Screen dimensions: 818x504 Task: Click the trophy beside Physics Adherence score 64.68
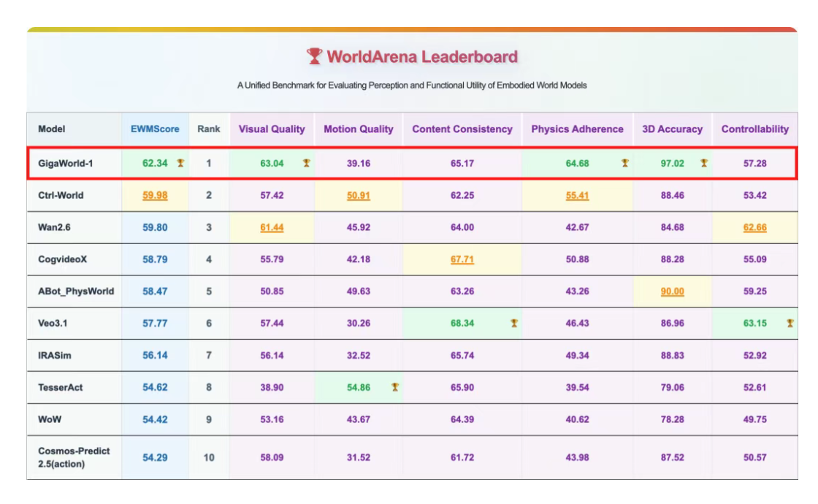(x=625, y=163)
